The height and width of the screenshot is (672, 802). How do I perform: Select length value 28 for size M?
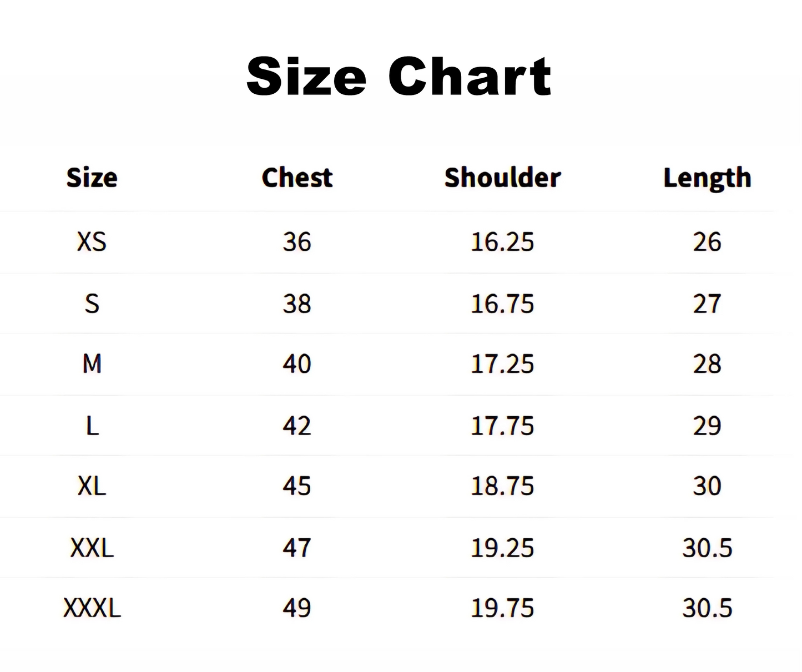(707, 364)
